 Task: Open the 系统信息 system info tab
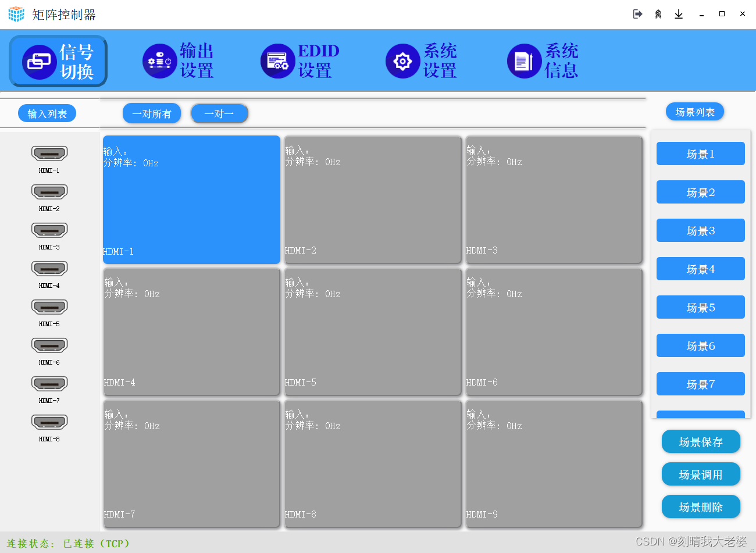543,61
